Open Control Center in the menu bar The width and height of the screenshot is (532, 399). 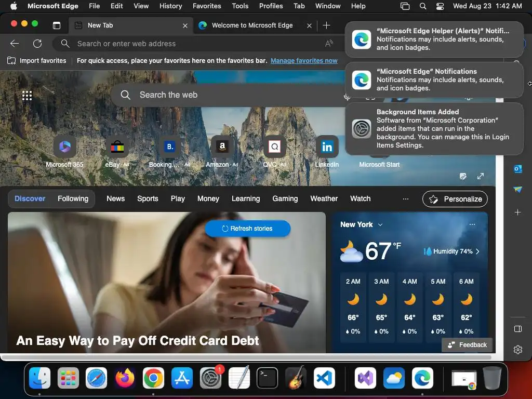440,6
